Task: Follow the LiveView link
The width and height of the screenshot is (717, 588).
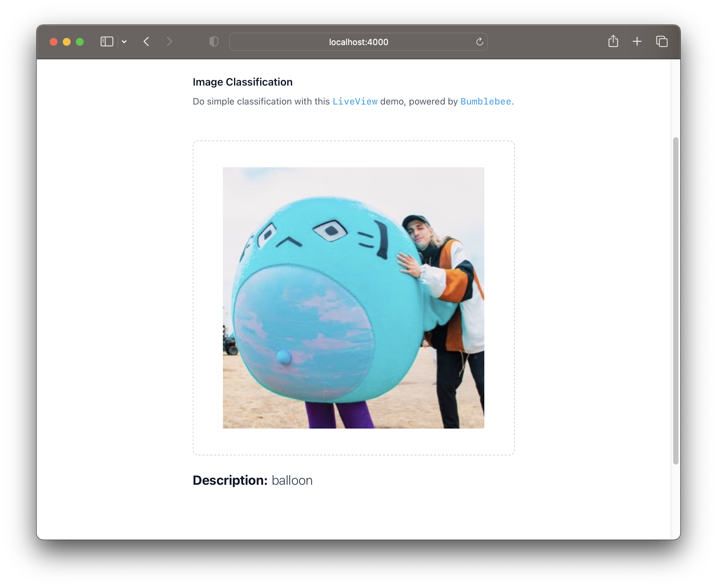Action: pos(355,102)
